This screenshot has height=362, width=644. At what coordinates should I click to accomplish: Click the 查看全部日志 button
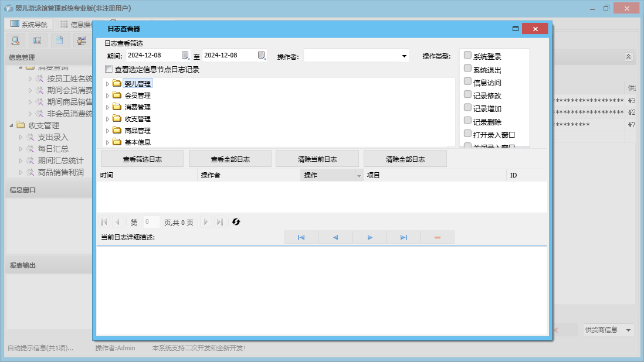pyautogui.click(x=230, y=159)
